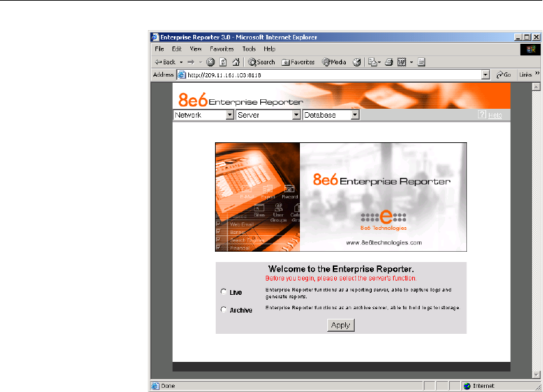The width and height of the screenshot is (543, 392).
Task: Click the 8e6 Technologies logo in banner
Action: point(383,220)
